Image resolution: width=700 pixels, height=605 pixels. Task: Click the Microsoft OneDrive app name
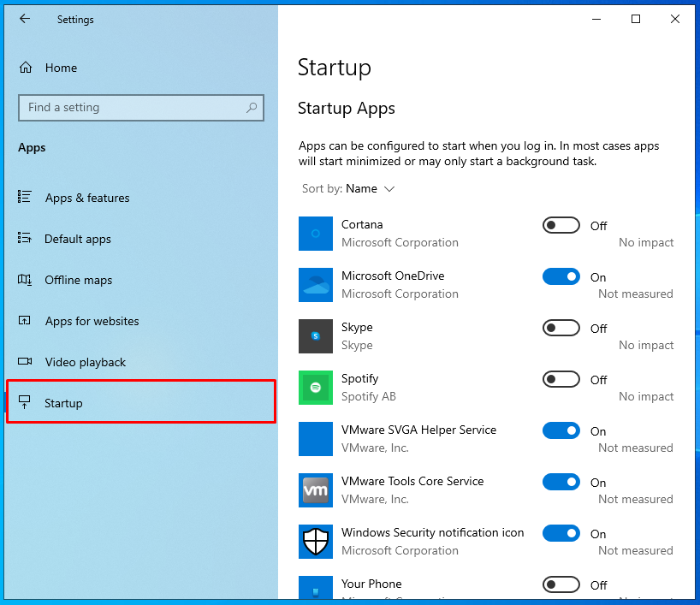click(393, 276)
